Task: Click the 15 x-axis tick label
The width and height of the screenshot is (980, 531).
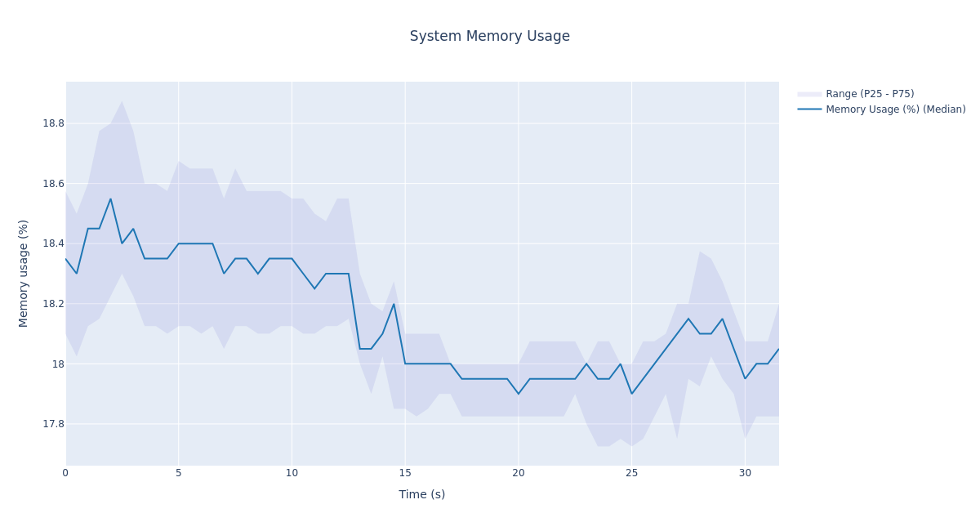Action: coord(405,473)
